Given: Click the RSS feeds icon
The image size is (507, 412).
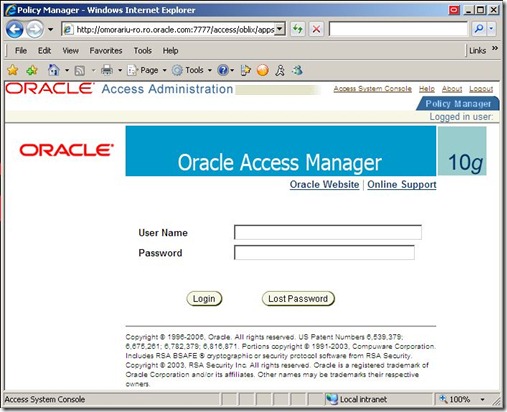Looking at the screenshot, I should (80, 70).
